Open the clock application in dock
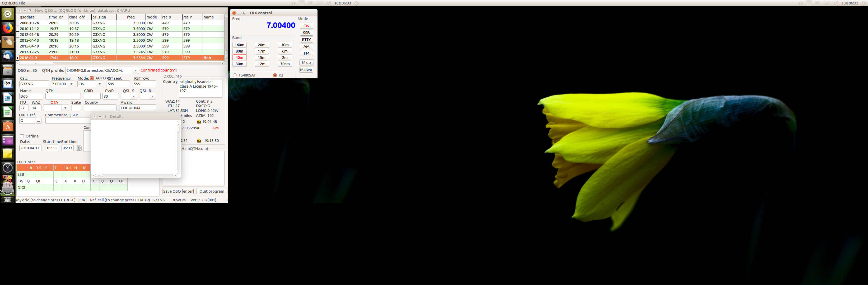Image resolution: width=868 pixels, height=285 pixels. click(x=7, y=168)
